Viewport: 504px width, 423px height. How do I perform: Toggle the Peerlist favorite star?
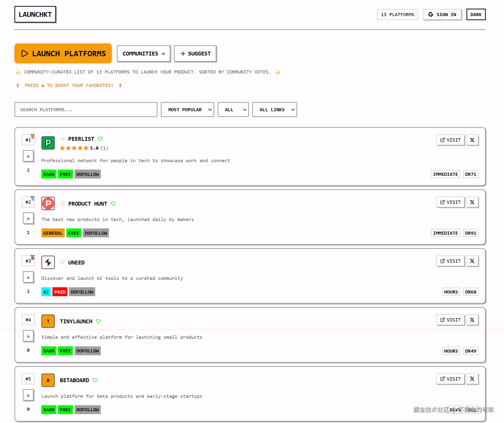62,139
